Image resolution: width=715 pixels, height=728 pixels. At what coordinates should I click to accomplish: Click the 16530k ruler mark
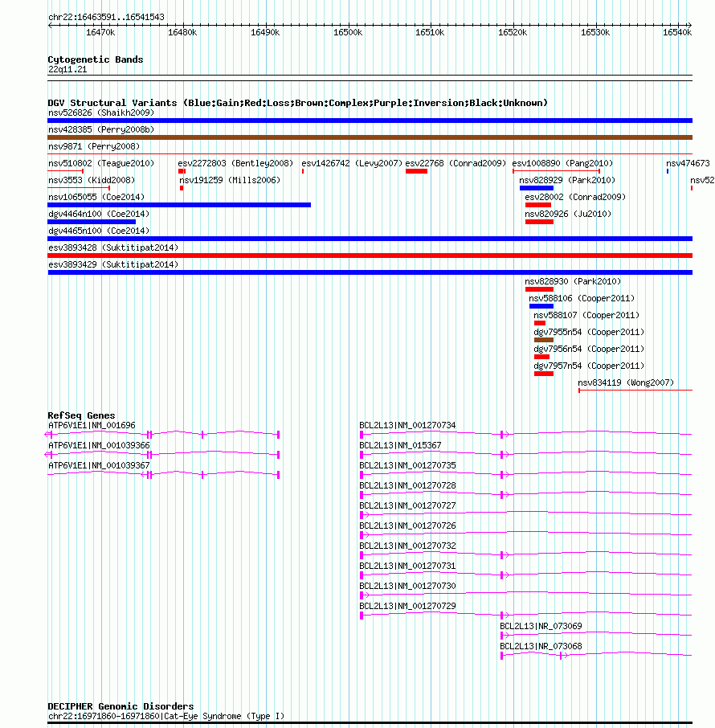tap(595, 32)
